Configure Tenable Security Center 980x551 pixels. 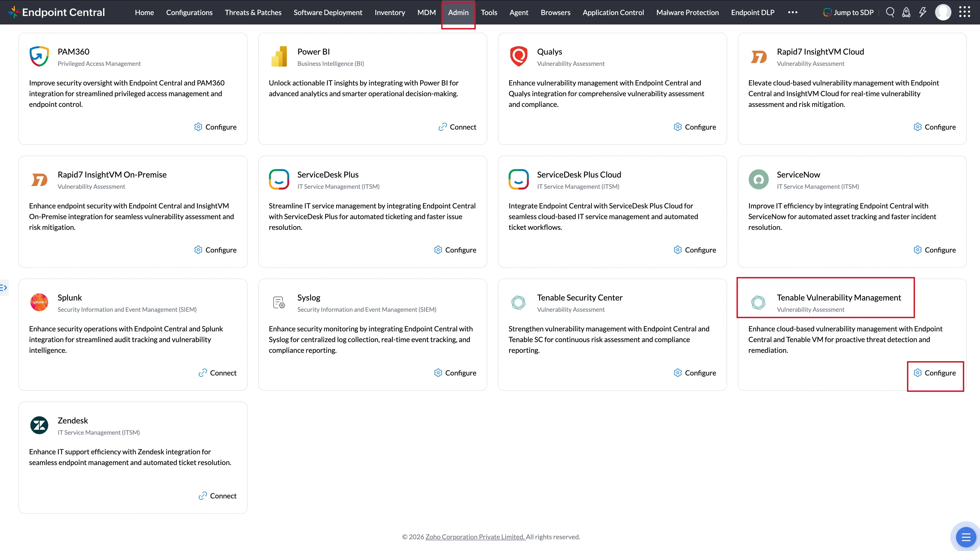(695, 373)
